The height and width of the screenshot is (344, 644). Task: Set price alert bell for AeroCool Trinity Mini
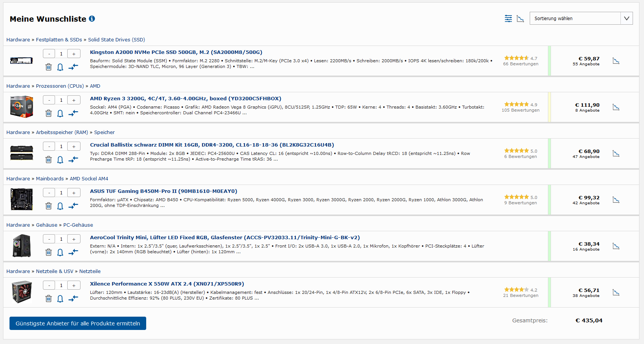pos(60,252)
